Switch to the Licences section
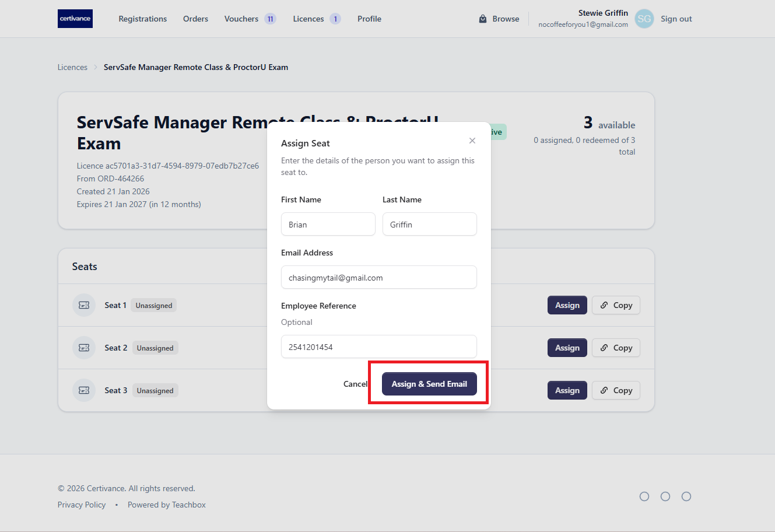This screenshot has width=775, height=532. [308, 19]
